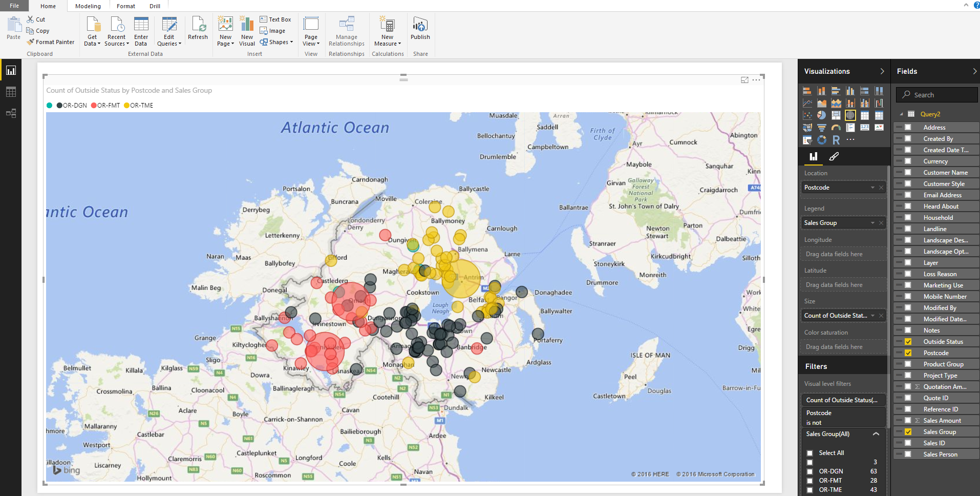Select the filled map visualization
Image resolution: width=980 pixels, height=496 pixels.
pyautogui.click(x=807, y=128)
